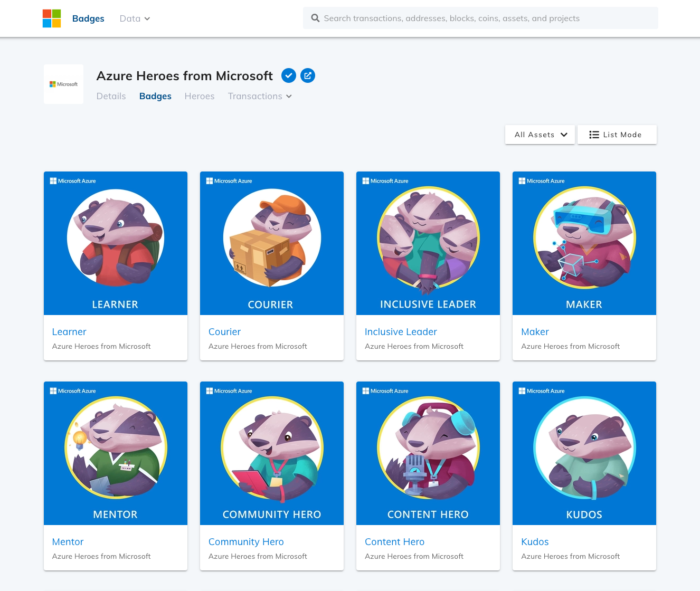Expand the Data dropdown in header
700x591 pixels.
[135, 18]
